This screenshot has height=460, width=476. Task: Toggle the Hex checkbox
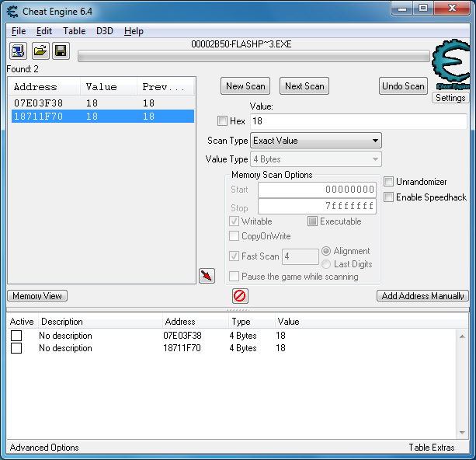(x=222, y=121)
